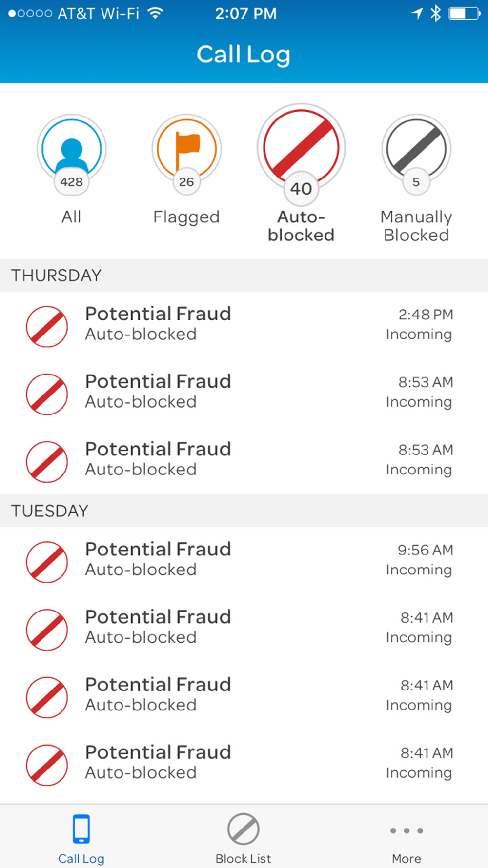Open the last Tuesday 8:41 AM call entry

pos(244,763)
